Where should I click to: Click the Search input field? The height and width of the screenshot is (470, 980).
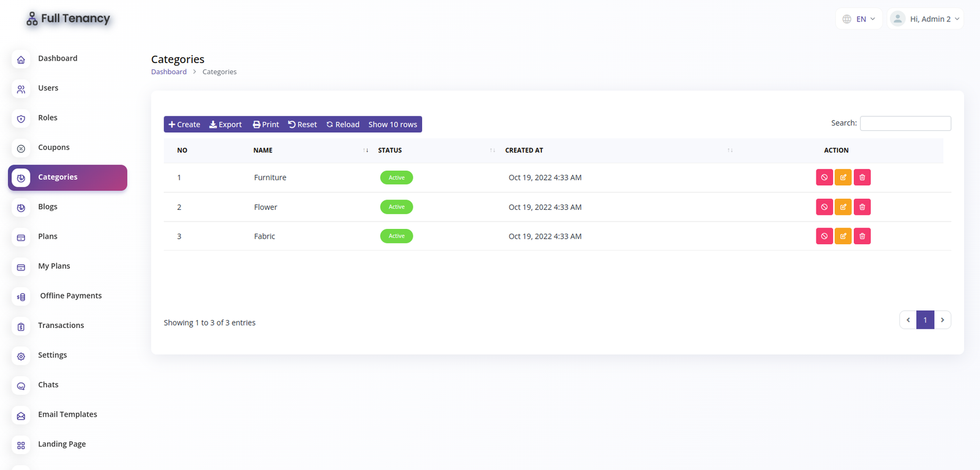(905, 124)
